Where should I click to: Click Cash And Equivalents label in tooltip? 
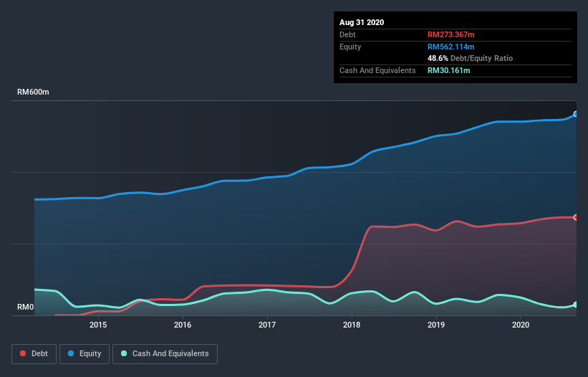point(377,70)
